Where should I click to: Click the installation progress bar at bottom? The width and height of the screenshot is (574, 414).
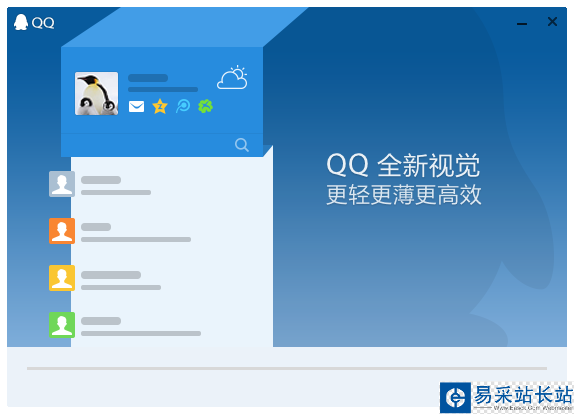pos(287,368)
